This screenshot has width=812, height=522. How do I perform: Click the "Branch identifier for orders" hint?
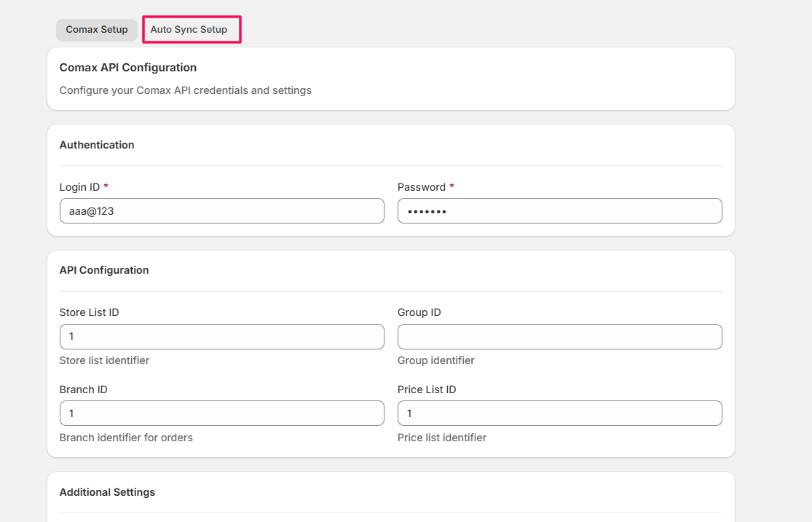click(126, 438)
